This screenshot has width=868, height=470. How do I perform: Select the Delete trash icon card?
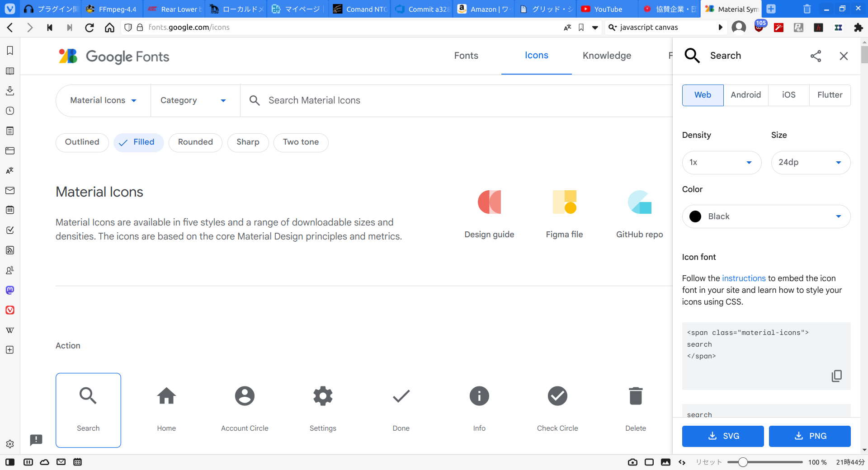tap(636, 410)
